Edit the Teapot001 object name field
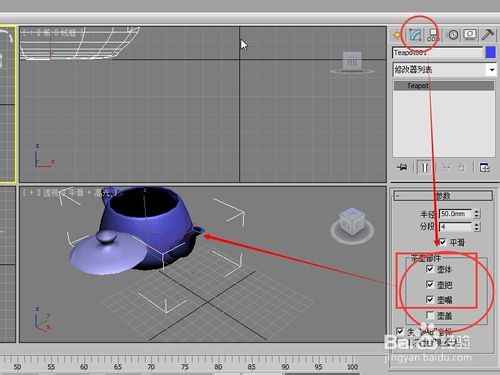Image resolution: width=500 pixels, height=375 pixels. tap(437, 53)
